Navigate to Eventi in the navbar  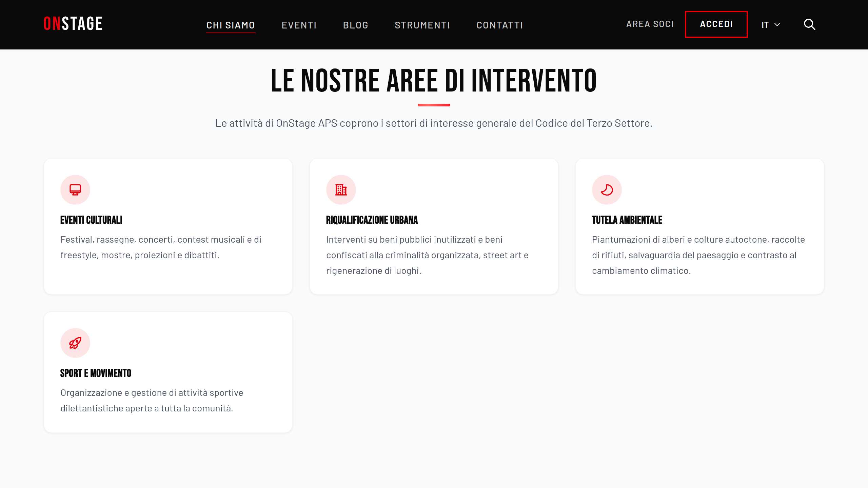pos(299,25)
